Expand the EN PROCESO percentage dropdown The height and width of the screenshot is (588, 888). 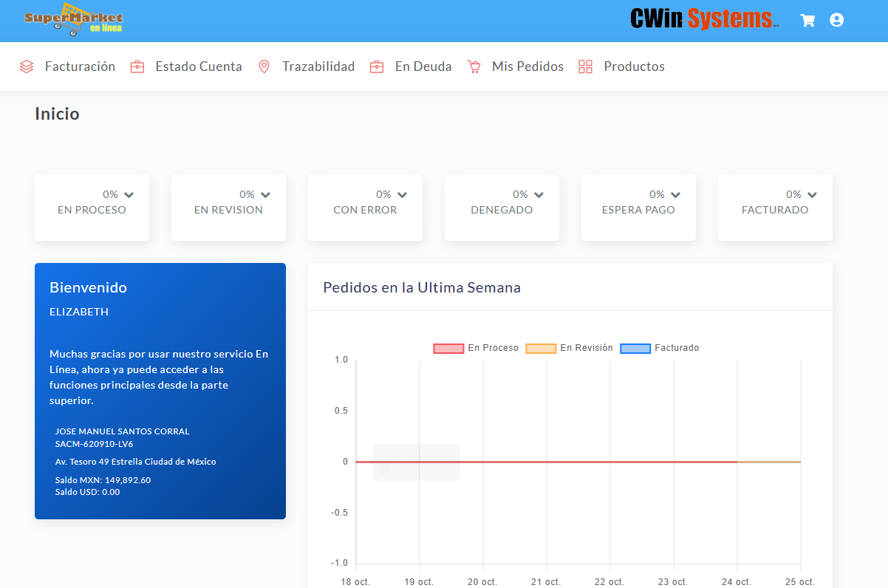(130, 194)
